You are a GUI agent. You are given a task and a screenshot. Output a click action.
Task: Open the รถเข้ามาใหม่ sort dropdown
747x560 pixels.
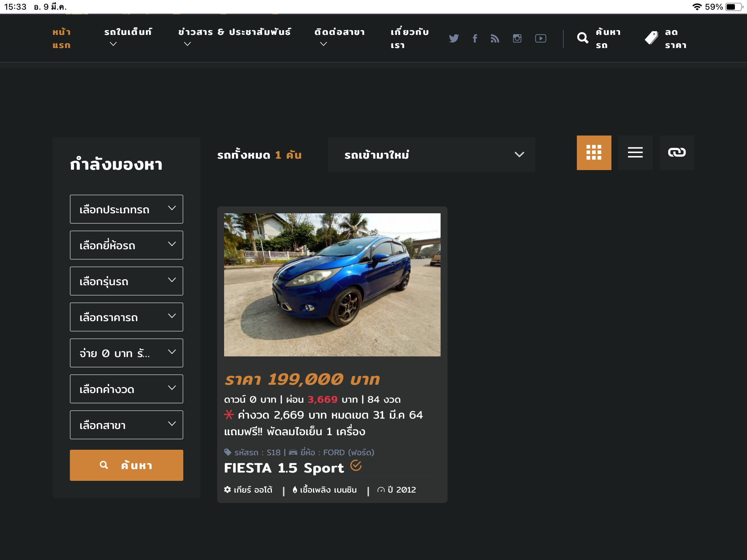(x=431, y=155)
